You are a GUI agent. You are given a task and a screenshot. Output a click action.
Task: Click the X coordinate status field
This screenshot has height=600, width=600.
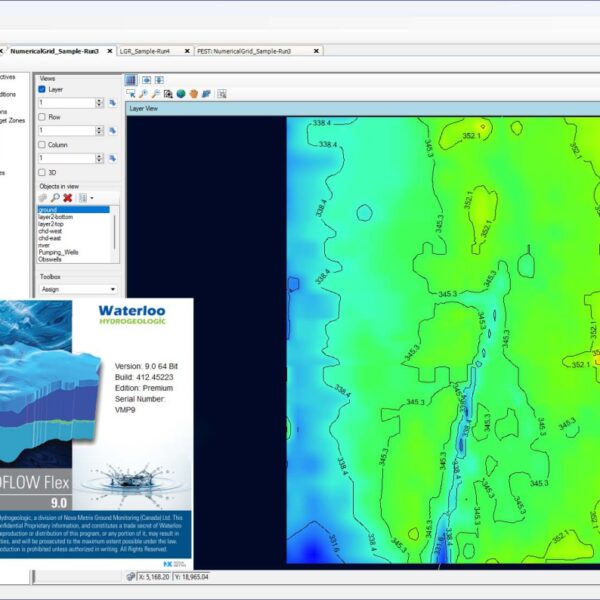coord(154,577)
